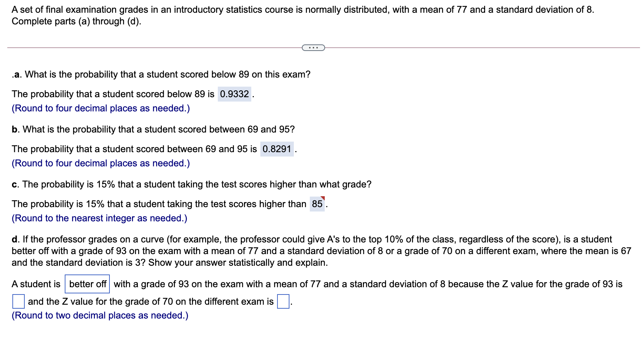Select the highlighted 0.8291 answer field
This screenshot has height=340, width=644.
point(277,149)
